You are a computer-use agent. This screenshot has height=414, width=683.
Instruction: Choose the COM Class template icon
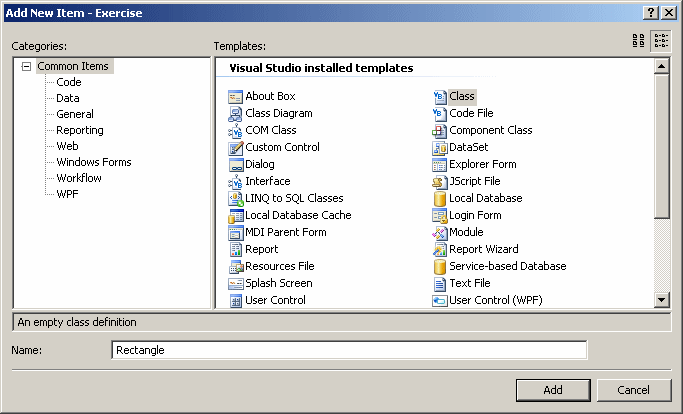point(235,130)
